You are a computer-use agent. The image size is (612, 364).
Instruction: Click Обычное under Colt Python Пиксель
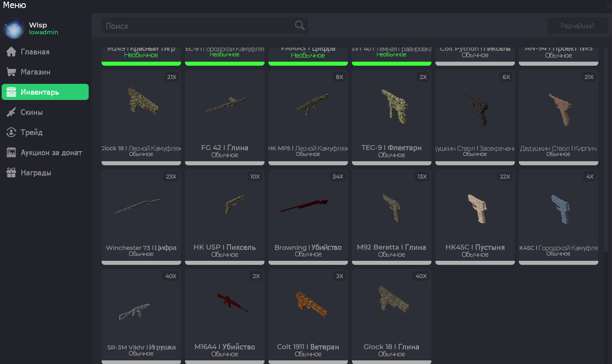(475, 55)
